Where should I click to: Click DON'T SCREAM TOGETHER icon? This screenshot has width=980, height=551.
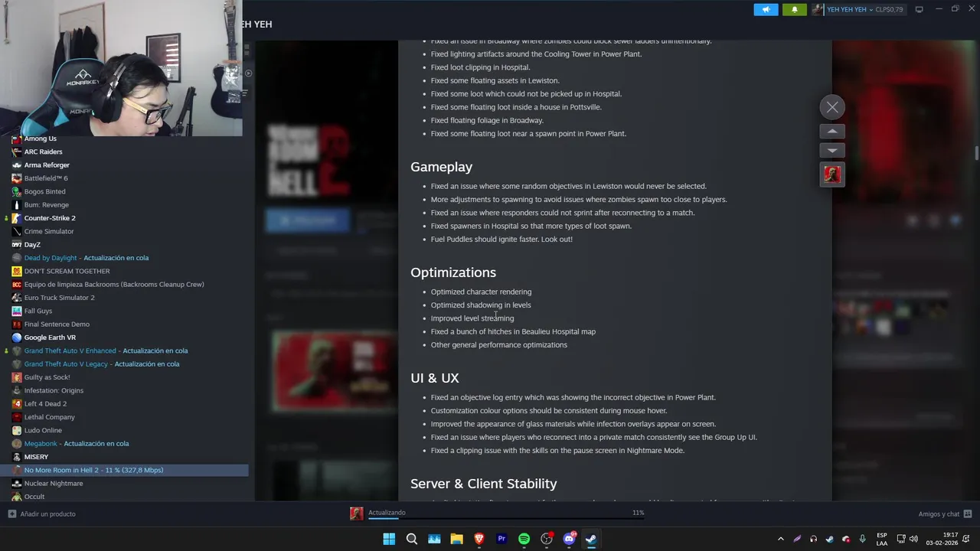(17, 271)
